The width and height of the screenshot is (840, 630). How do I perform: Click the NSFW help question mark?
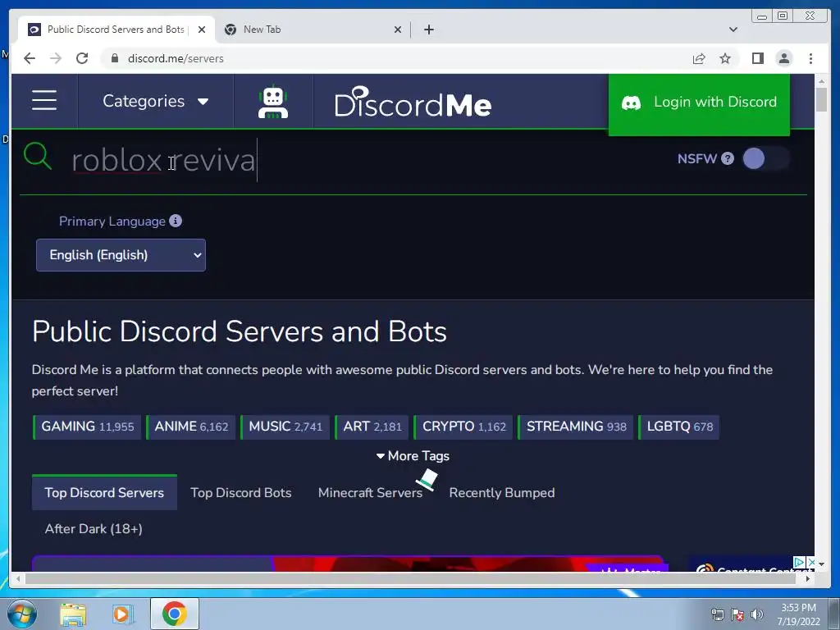tap(727, 158)
